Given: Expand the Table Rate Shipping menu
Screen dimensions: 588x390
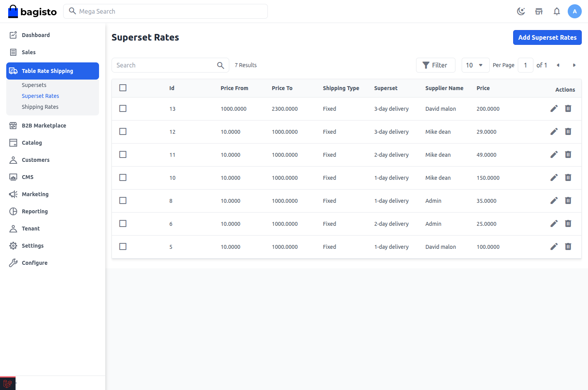Looking at the screenshot, I should [47, 71].
